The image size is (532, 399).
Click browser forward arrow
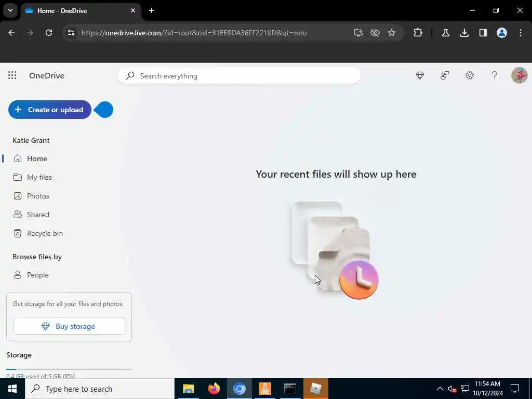coord(30,33)
